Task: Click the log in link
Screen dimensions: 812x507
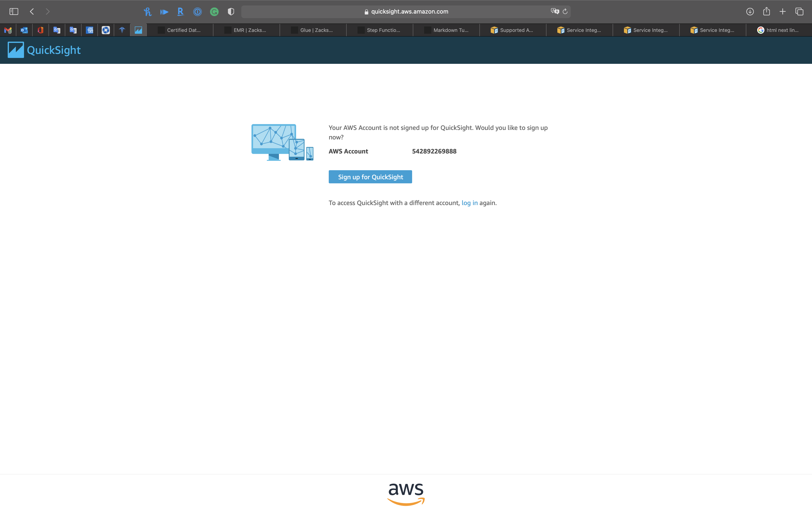Action: click(469, 203)
